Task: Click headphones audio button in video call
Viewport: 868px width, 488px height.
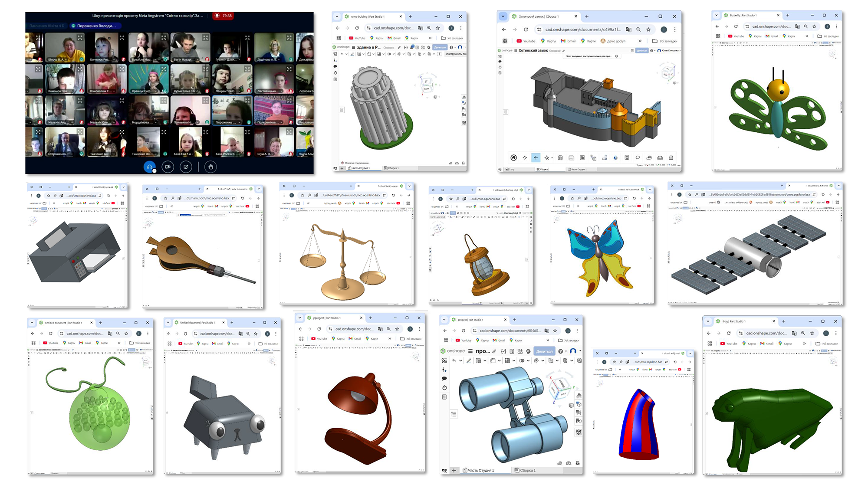Action: click(x=149, y=167)
